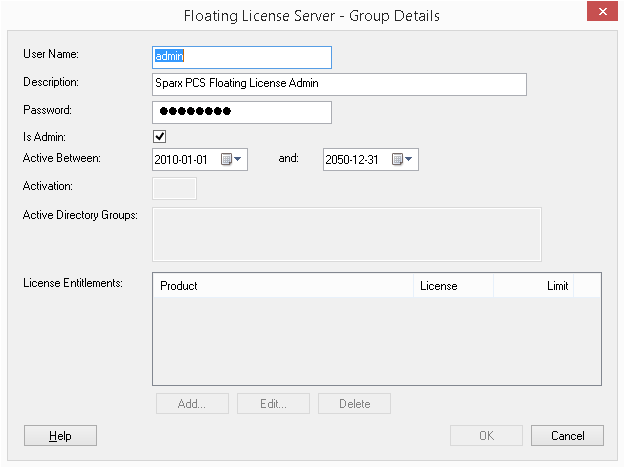Sort by the Product column header

click(x=282, y=286)
